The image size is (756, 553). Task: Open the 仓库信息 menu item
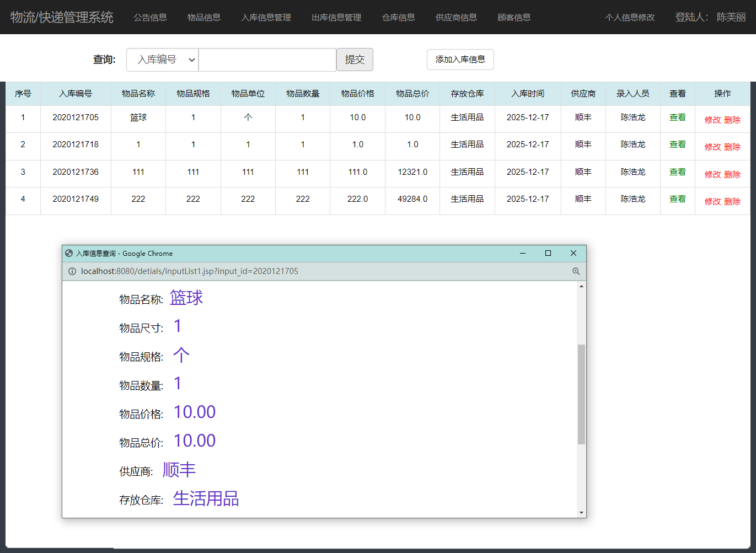[398, 17]
